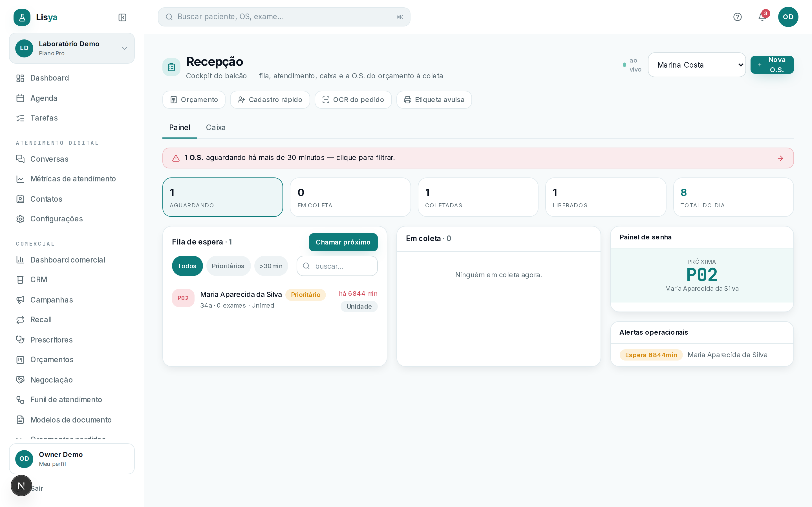The width and height of the screenshot is (812, 507).
Task: Open Conversas chat icon in sidebar
Action: click(20, 159)
